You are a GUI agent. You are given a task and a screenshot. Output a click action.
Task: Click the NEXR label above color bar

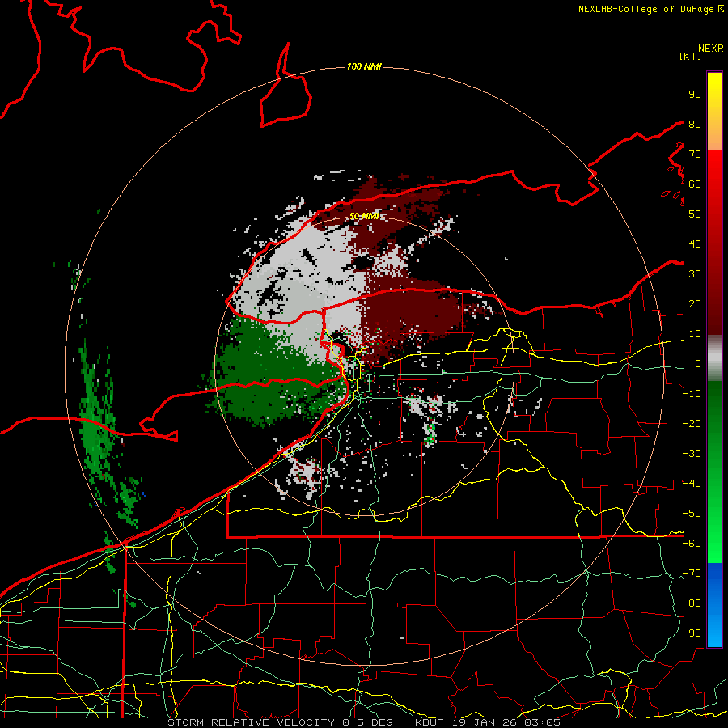click(710, 49)
